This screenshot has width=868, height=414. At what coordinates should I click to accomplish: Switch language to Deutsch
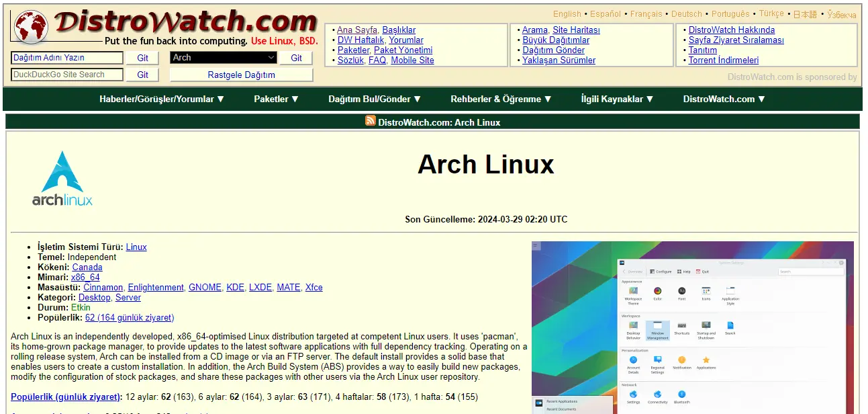tap(687, 14)
